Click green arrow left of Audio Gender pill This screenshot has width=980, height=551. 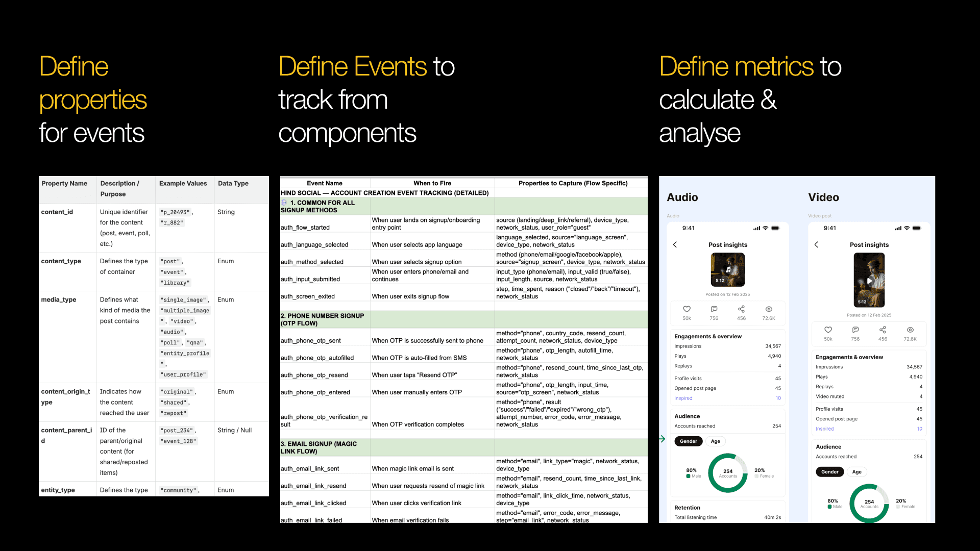click(663, 439)
